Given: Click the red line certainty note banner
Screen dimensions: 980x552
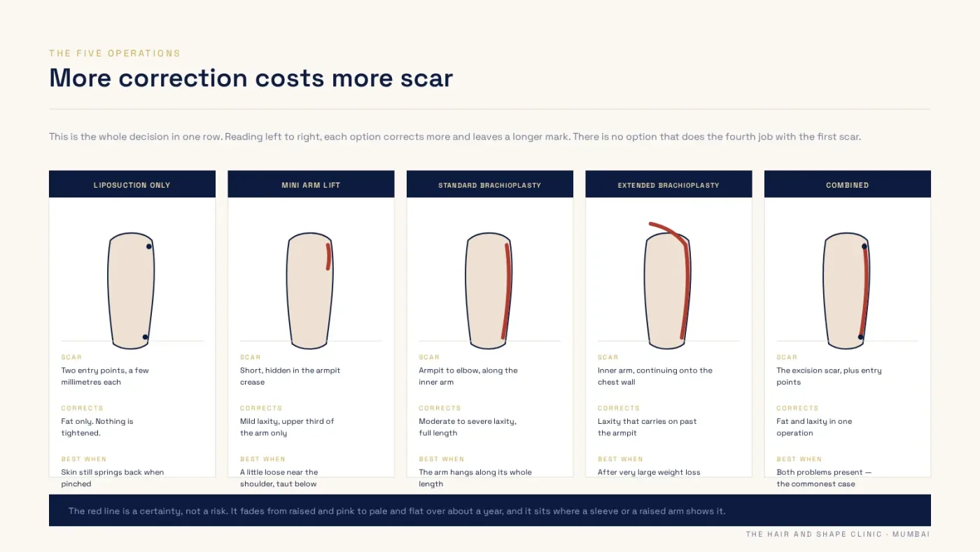Looking at the screenshot, I should [490, 511].
